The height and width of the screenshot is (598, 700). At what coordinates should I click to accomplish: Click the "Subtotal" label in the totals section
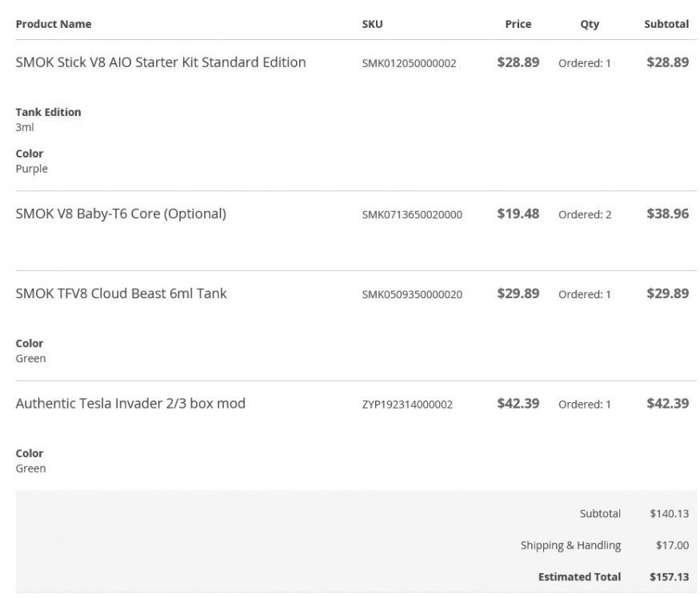(x=600, y=513)
